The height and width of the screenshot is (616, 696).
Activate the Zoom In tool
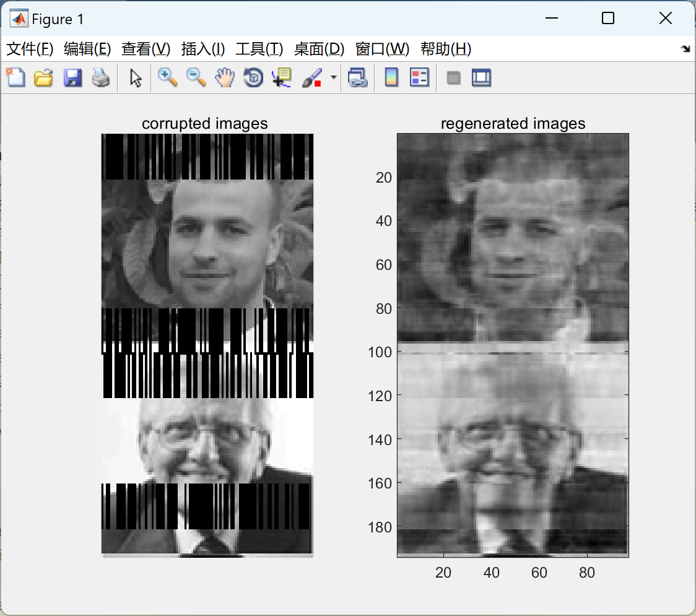coord(168,77)
